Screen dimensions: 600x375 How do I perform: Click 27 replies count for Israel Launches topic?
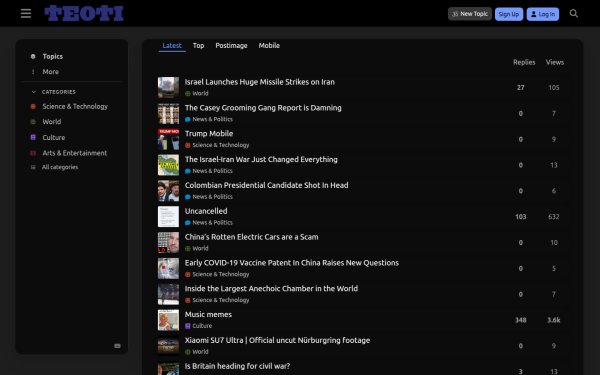(x=520, y=88)
